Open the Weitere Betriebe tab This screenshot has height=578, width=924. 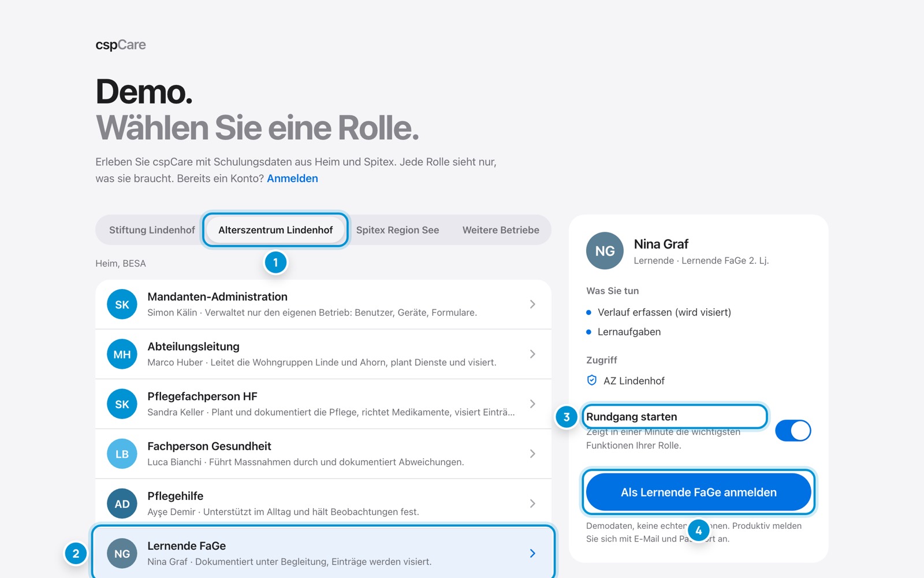(501, 230)
